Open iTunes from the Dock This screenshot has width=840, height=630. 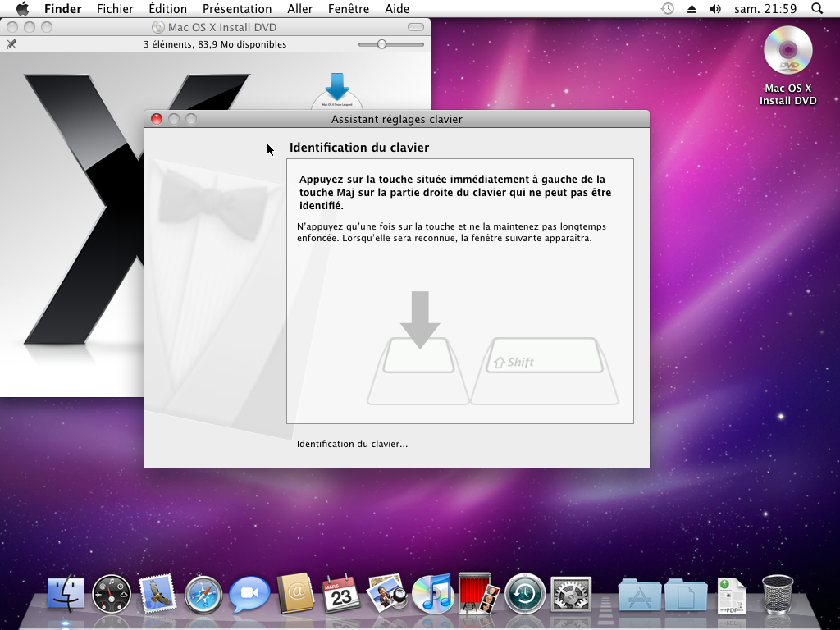[433, 594]
